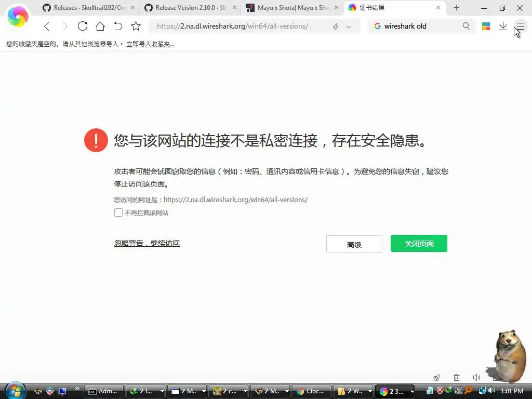Screen dimensions: 532x399
Task: Click the magnifier search icon
Action: point(466,26)
